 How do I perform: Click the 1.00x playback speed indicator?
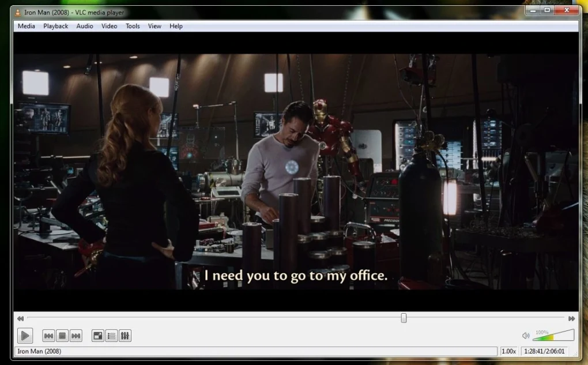(509, 351)
